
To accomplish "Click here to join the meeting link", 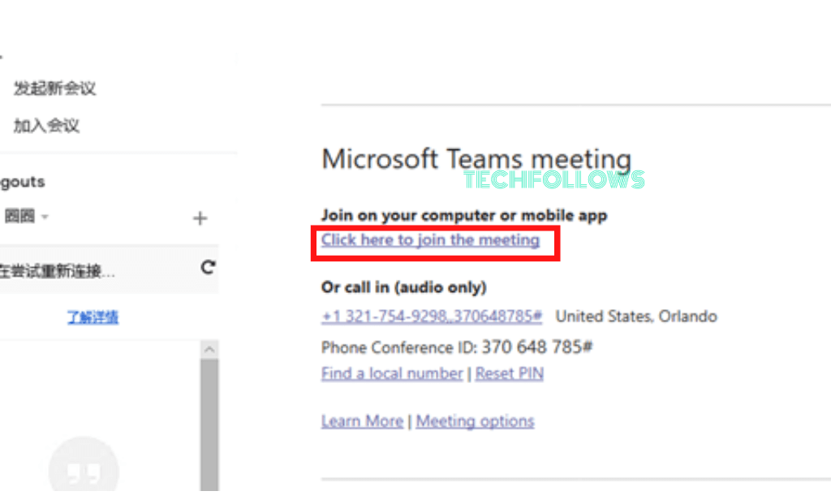I will coord(430,240).
